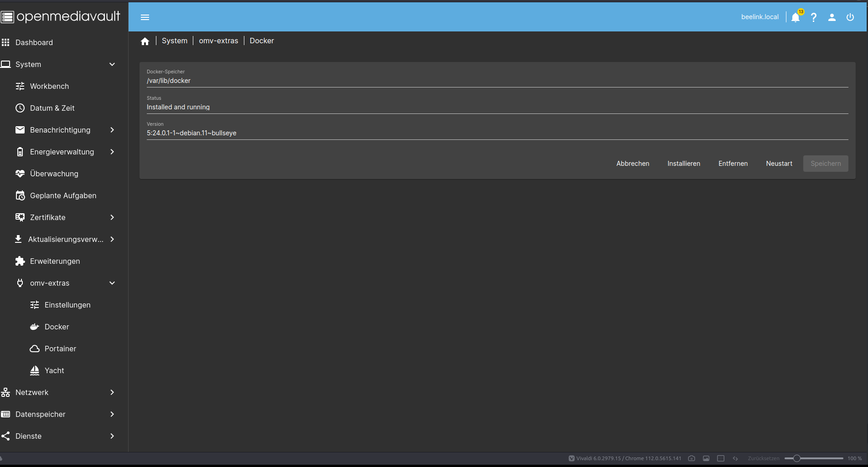Open the notifications bell

[796, 17]
